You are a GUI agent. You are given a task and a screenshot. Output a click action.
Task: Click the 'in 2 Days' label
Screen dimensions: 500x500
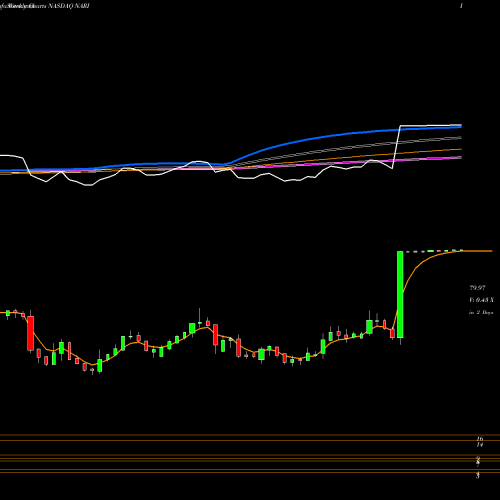point(481,312)
